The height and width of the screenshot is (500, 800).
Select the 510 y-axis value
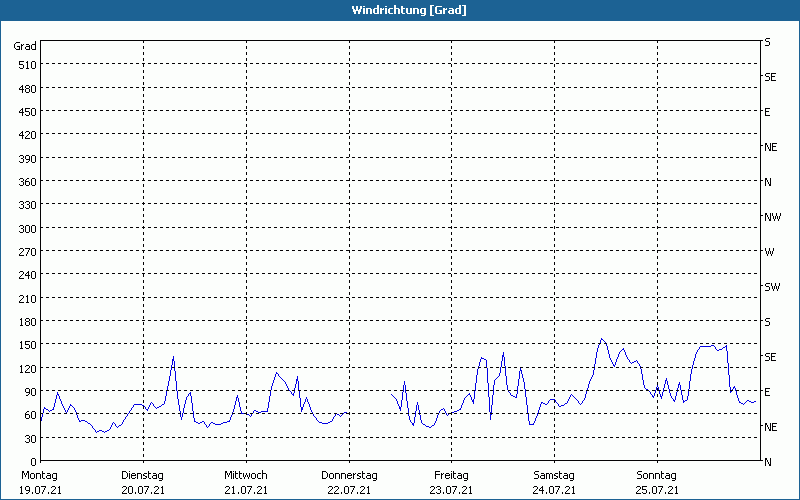click(28, 65)
